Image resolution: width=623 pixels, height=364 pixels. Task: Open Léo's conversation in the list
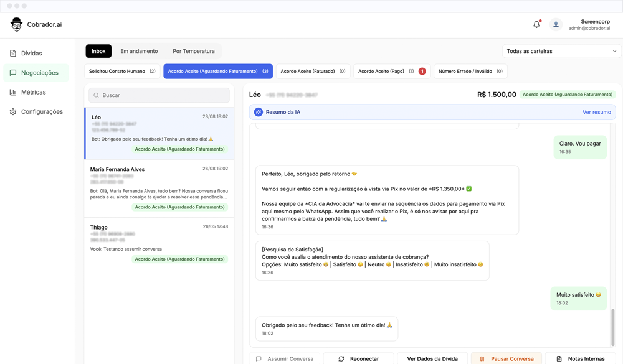[x=159, y=133]
